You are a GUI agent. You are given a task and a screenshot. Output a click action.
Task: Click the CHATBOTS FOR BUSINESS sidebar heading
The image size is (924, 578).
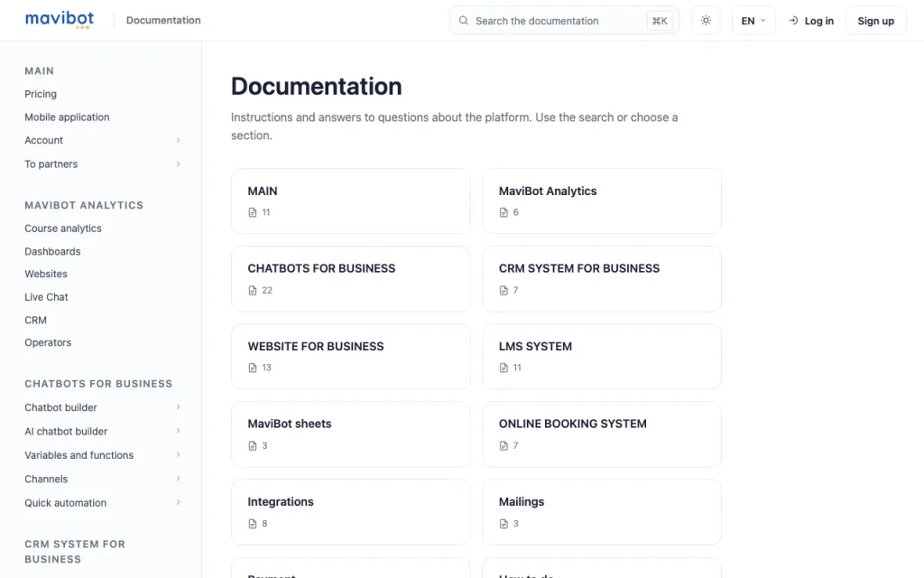coord(98,384)
